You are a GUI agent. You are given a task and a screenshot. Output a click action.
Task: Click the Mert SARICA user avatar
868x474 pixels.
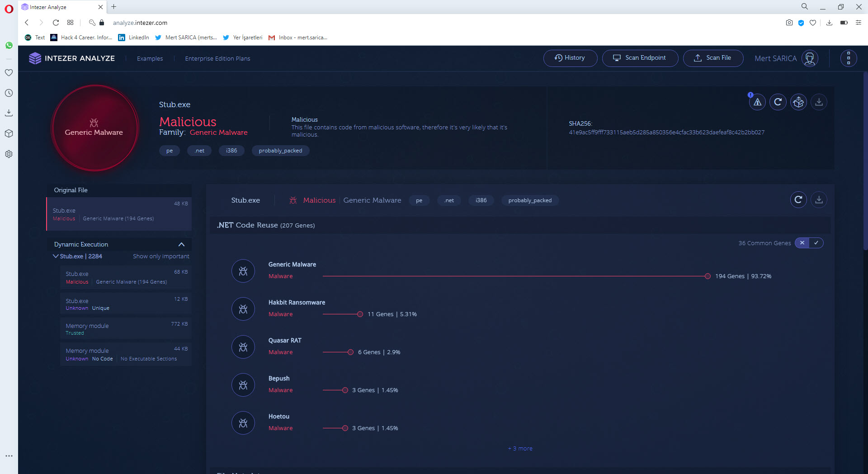[810, 58]
